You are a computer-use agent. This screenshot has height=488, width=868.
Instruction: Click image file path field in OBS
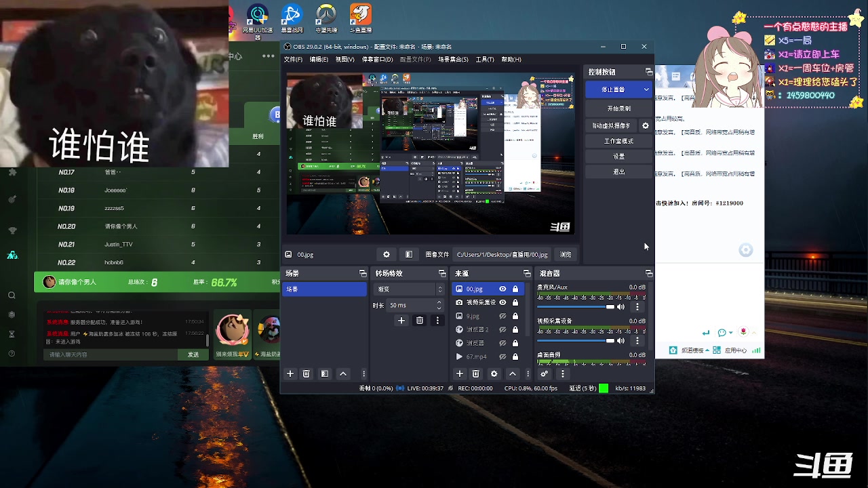[x=502, y=255]
